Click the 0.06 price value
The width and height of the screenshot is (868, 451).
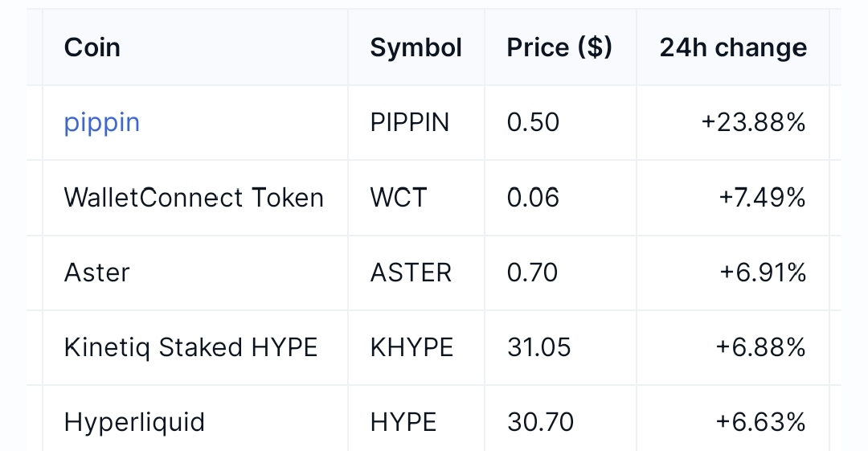pyautogui.click(x=533, y=198)
